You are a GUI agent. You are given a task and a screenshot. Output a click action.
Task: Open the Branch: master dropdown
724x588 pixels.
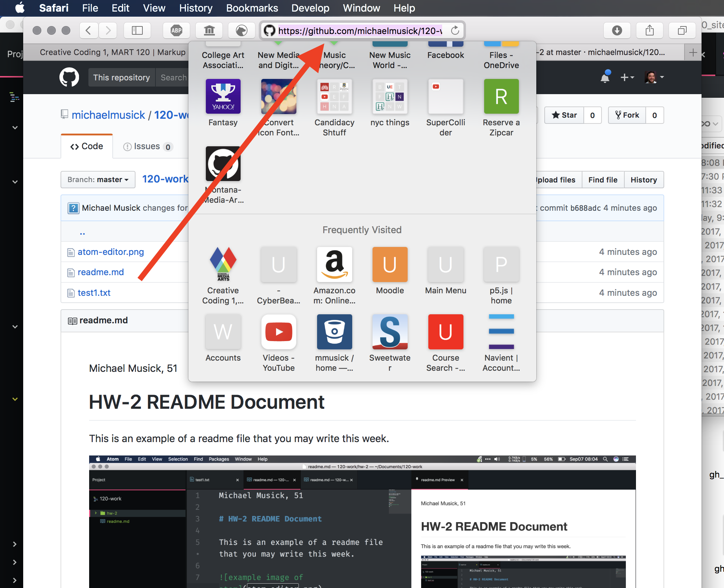coord(98,180)
